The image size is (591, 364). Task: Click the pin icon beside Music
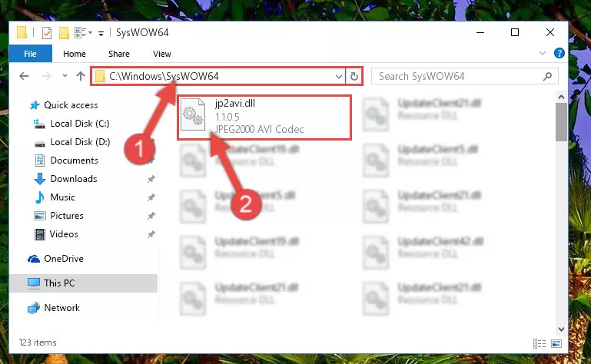pyautogui.click(x=151, y=197)
